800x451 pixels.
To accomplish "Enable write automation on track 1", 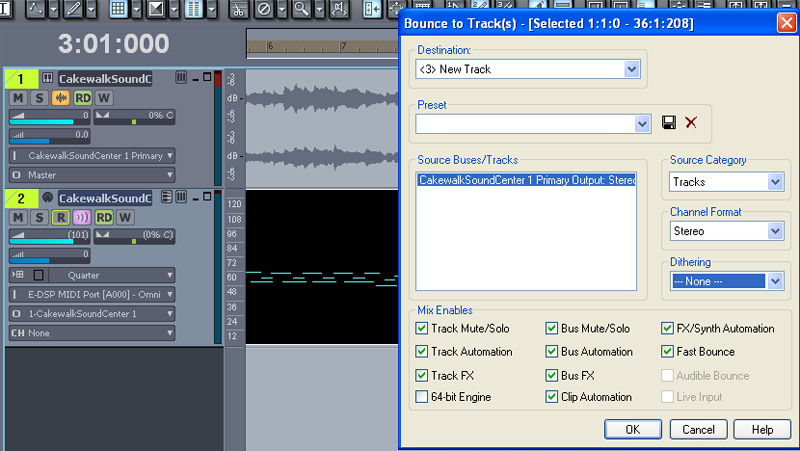I will pyautogui.click(x=104, y=98).
